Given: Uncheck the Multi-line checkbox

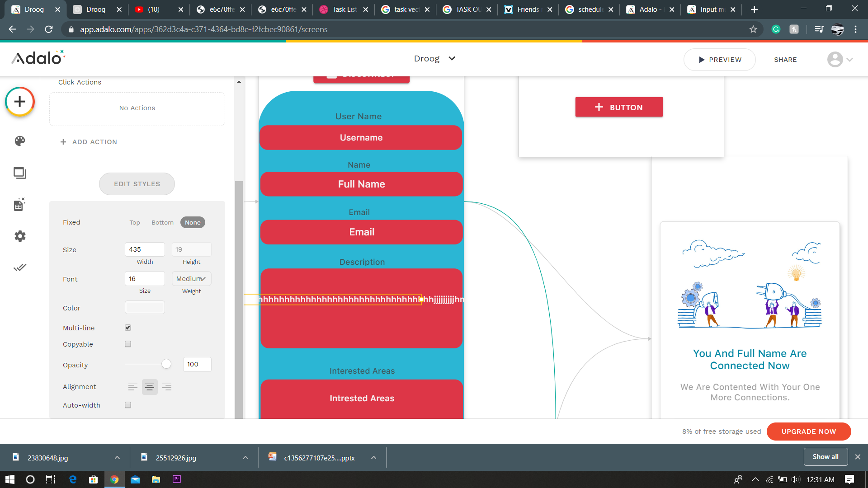Looking at the screenshot, I should coord(128,328).
